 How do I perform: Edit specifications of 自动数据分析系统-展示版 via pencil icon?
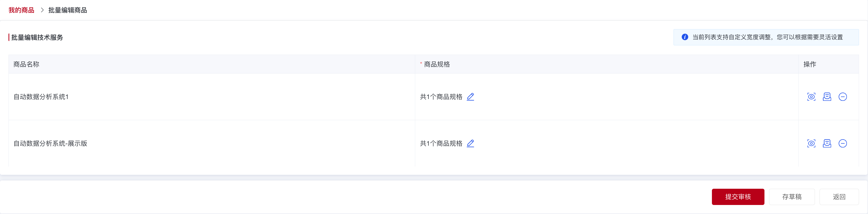[470, 143]
